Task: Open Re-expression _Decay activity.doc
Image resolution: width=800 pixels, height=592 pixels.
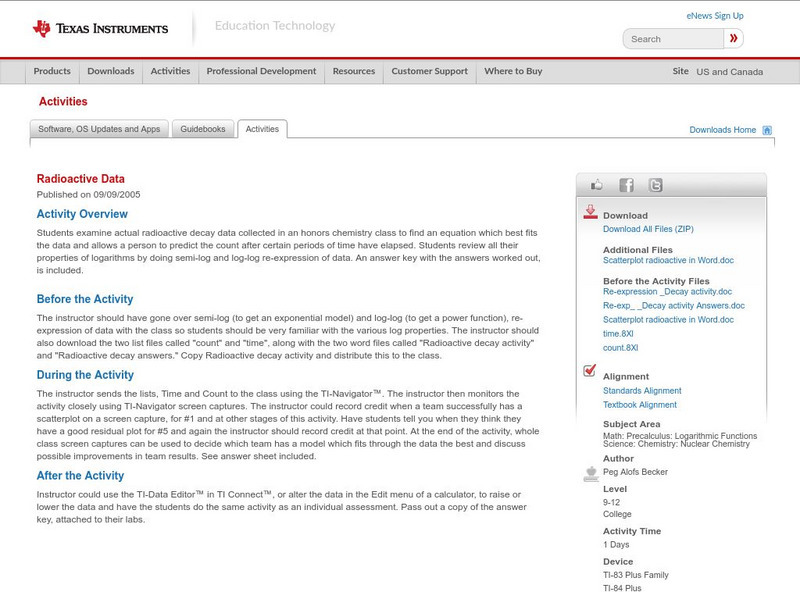Action: (667, 291)
